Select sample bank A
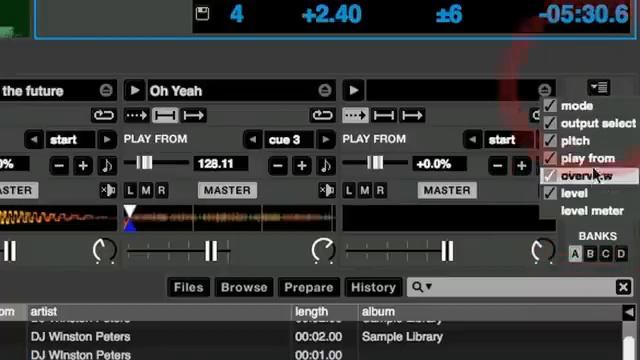This screenshot has height=360, width=640. (x=575, y=254)
